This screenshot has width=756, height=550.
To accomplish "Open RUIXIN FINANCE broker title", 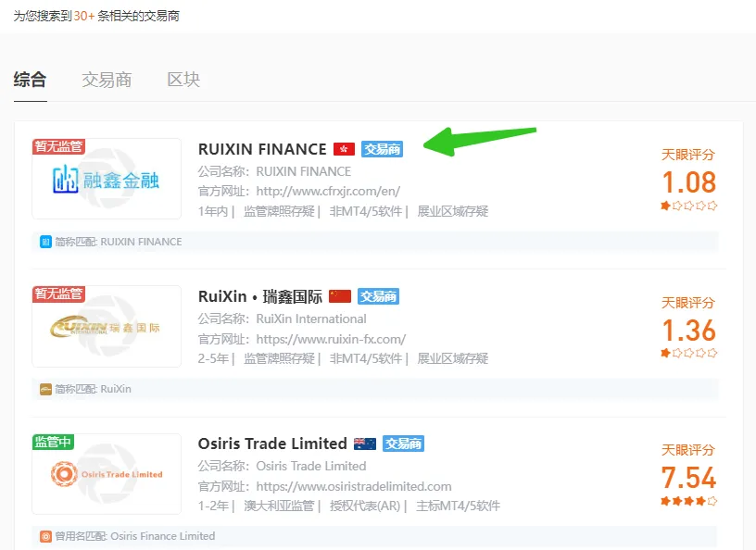I will coord(262,149).
